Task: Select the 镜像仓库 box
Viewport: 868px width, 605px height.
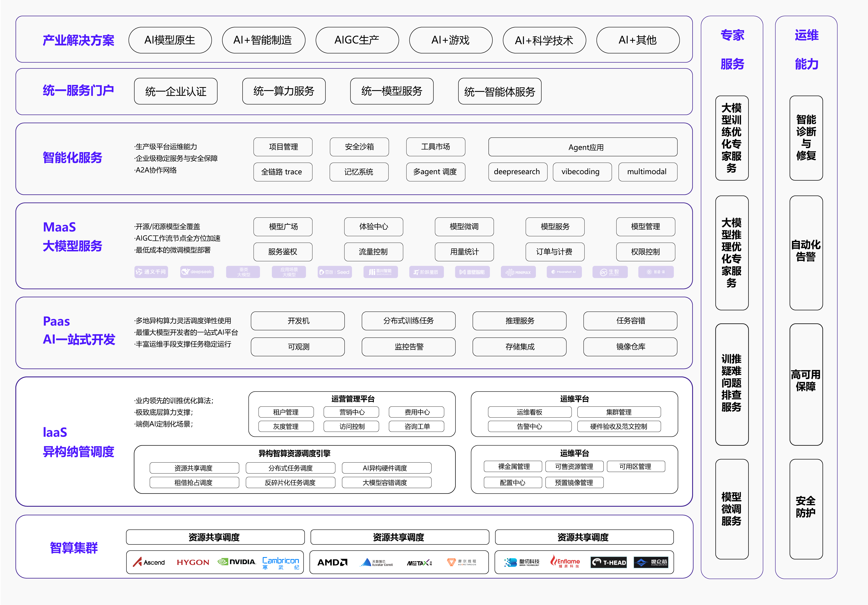Action: click(630, 347)
